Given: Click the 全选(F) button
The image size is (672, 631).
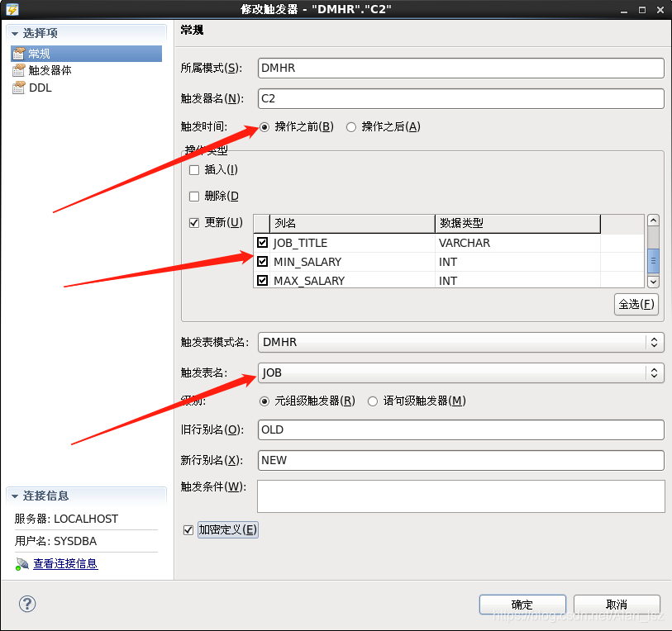Looking at the screenshot, I should 636,304.
